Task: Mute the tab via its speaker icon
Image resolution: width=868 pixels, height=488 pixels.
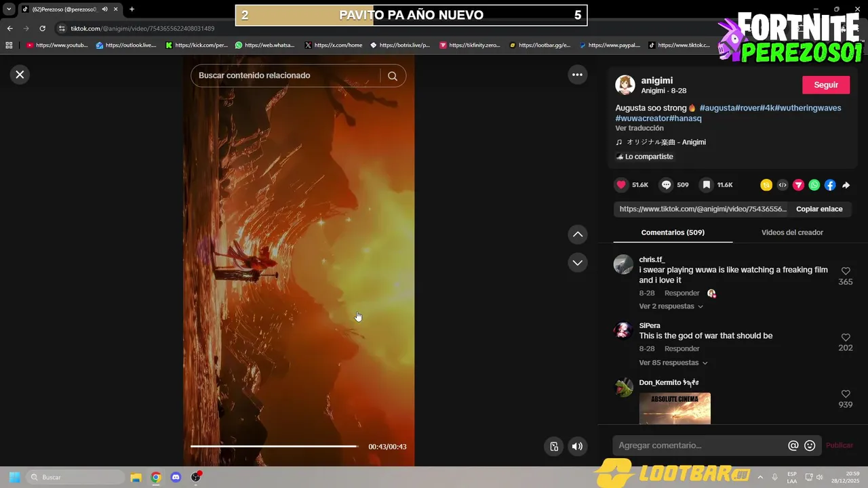Action: click(104, 9)
